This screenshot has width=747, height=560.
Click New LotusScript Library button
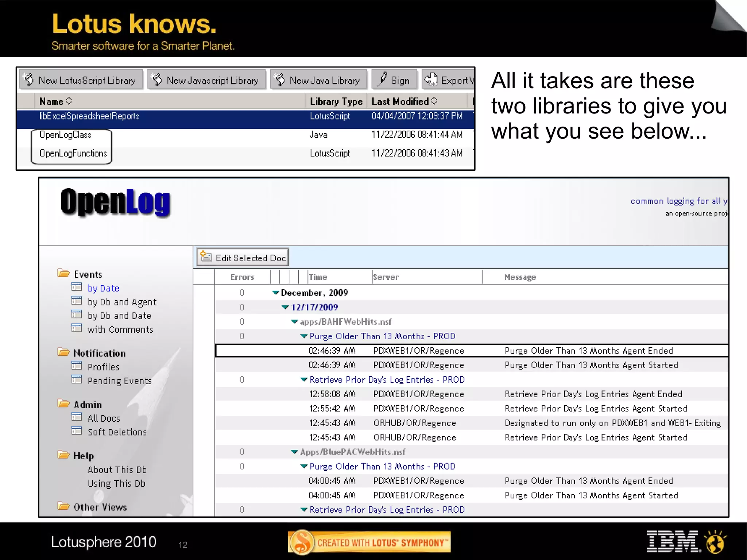(x=81, y=80)
